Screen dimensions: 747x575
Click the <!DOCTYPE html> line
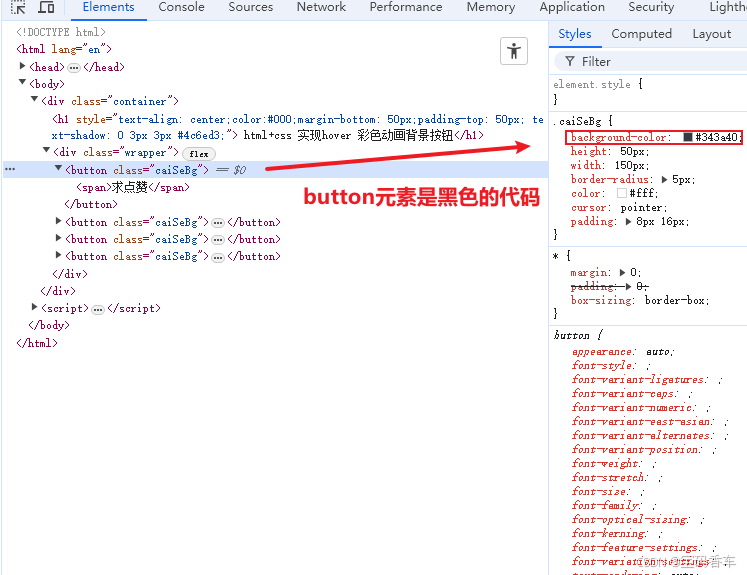[x=61, y=32]
